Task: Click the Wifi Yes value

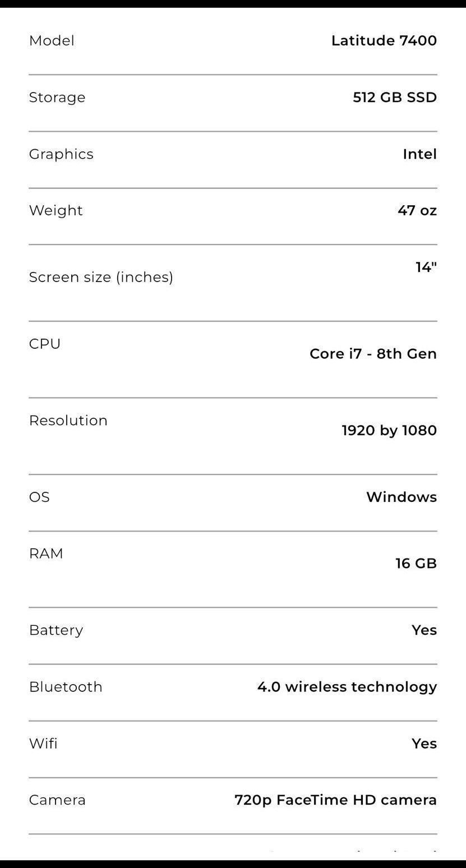Action: tap(424, 744)
